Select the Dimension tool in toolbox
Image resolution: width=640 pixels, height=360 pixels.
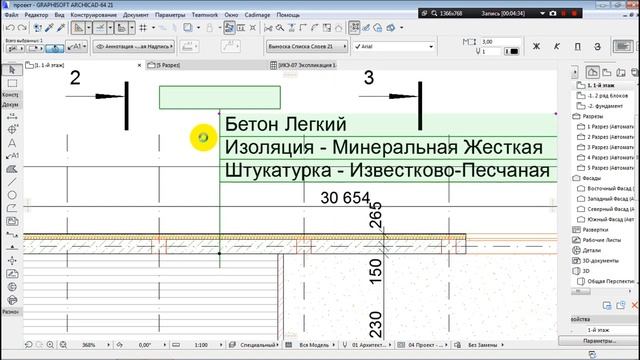click(x=12, y=117)
